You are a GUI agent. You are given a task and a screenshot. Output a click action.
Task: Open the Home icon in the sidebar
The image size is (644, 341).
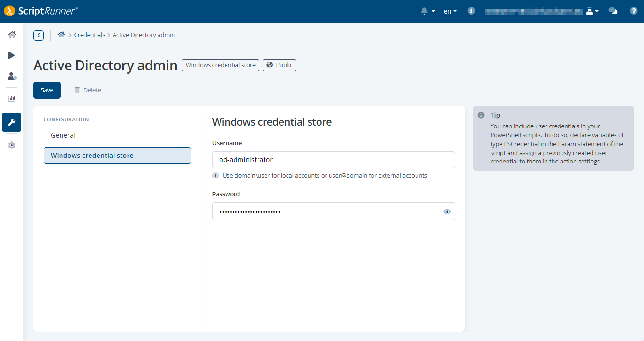12,35
